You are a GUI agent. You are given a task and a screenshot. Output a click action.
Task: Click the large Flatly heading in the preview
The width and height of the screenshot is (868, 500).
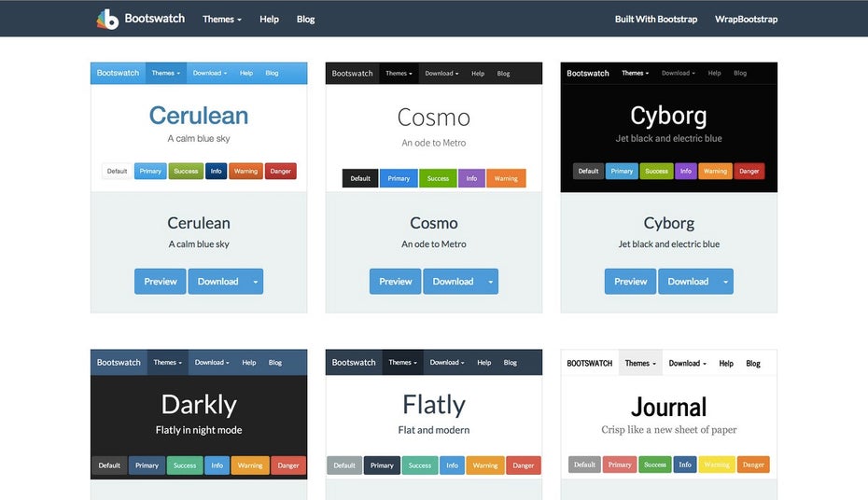tap(434, 405)
